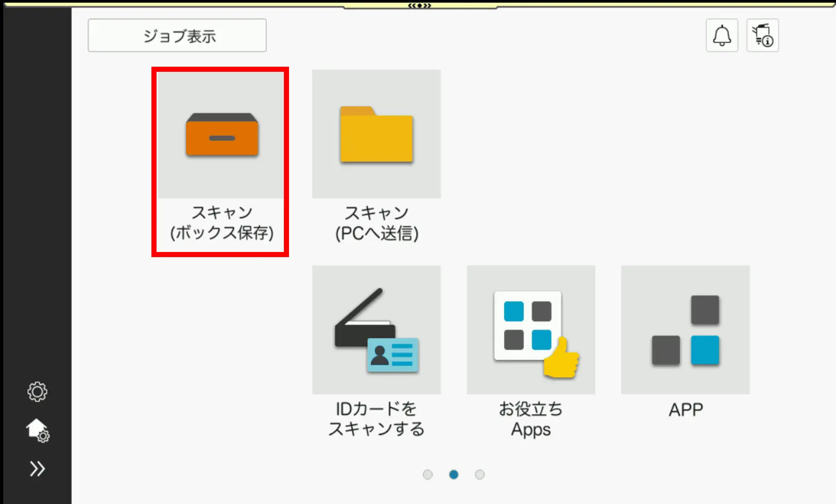Click the IDカードをスキャンする text label

376,419
